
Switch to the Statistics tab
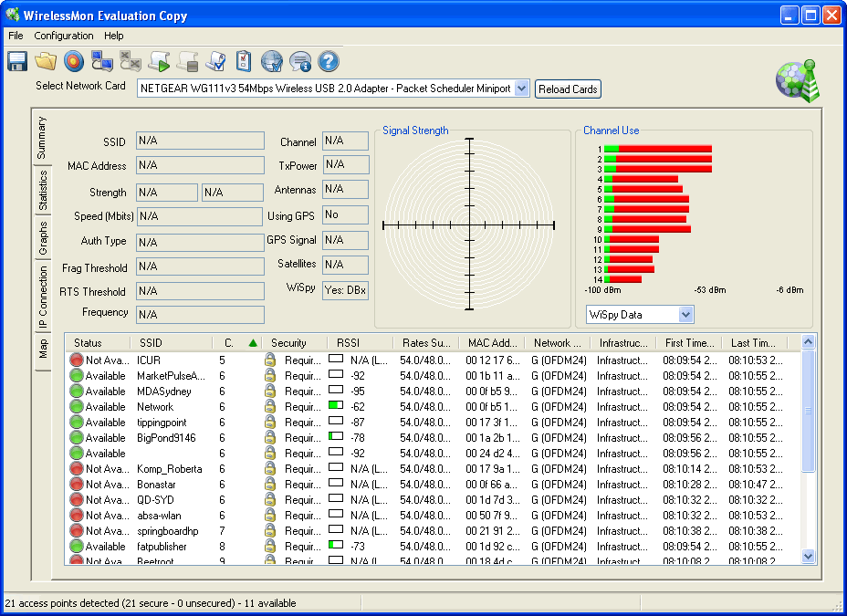(x=43, y=190)
